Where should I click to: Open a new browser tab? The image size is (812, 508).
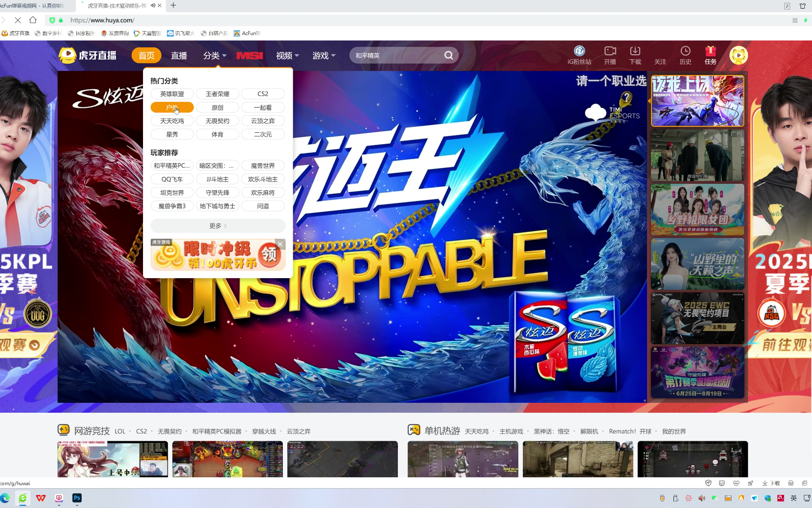click(173, 5)
